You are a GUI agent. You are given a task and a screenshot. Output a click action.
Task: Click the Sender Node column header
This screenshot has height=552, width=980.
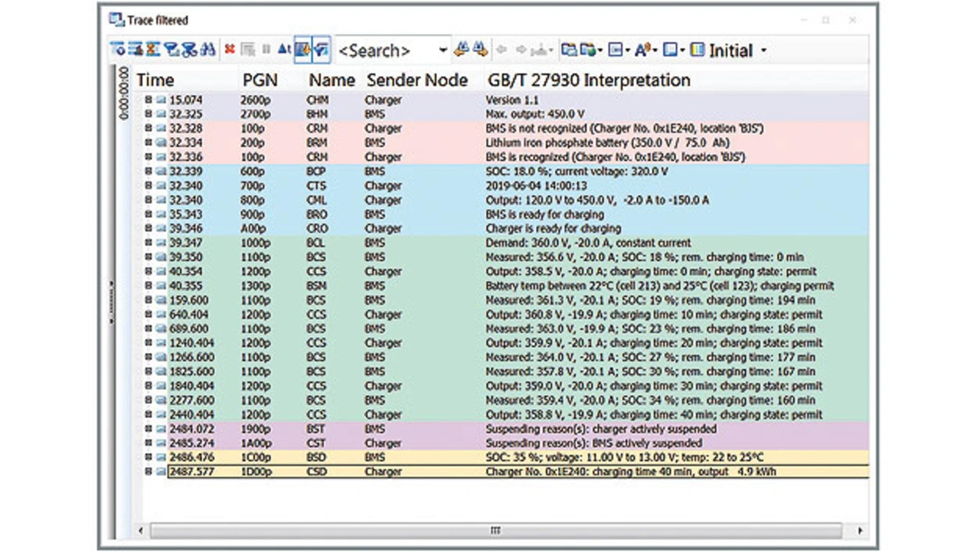[x=416, y=80]
